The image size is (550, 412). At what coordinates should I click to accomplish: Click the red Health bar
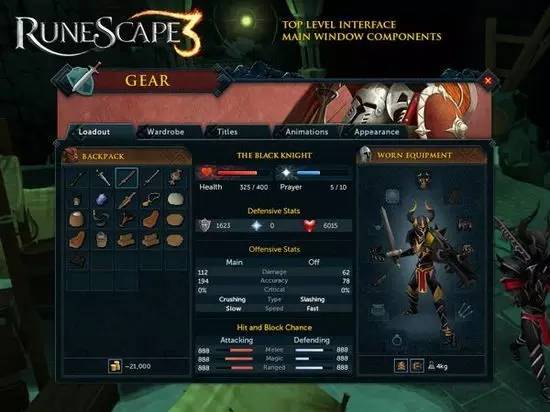click(x=237, y=173)
